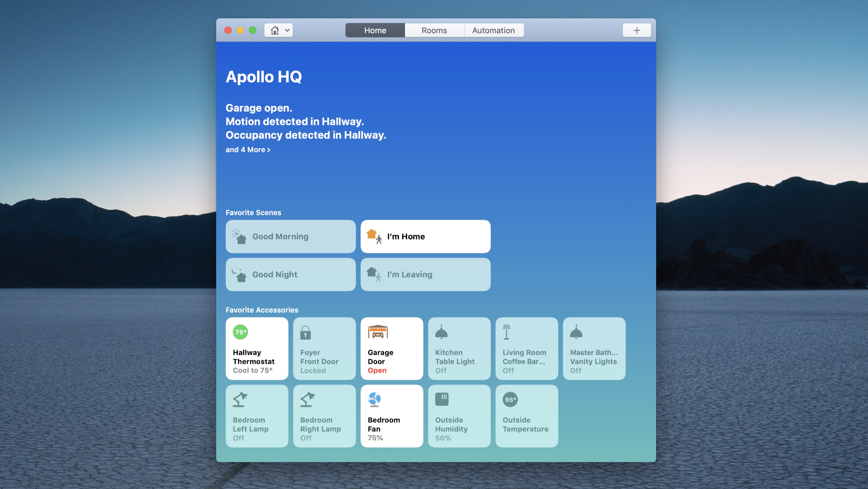
Task: Switch to the Automation tab
Action: pyautogui.click(x=493, y=30)
